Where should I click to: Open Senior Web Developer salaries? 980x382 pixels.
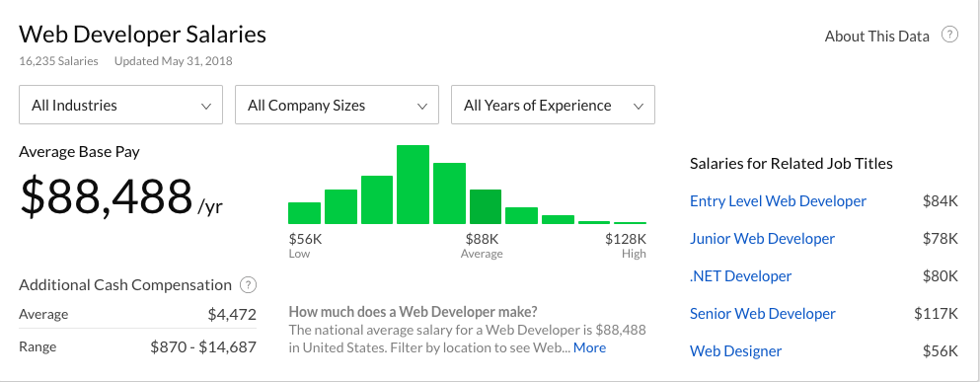[763, 314]
